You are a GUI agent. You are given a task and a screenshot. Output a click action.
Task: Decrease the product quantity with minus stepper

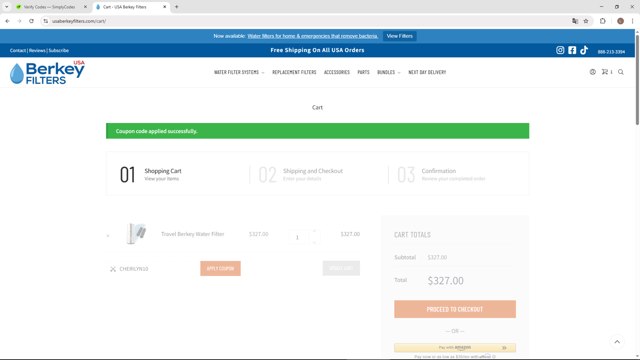pos(314,242)
